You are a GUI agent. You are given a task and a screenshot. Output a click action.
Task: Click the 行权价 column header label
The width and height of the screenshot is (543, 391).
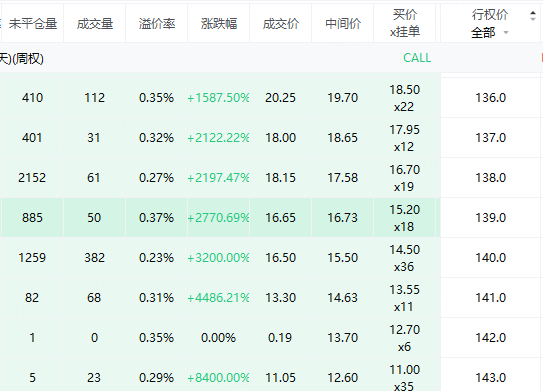click(x=490, y=15)
